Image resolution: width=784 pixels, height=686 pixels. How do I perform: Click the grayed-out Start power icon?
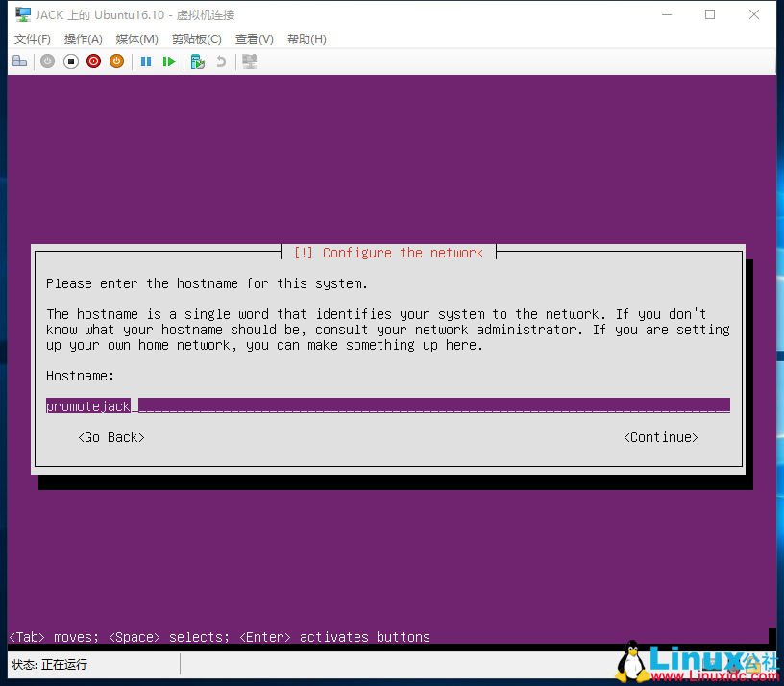47,61
